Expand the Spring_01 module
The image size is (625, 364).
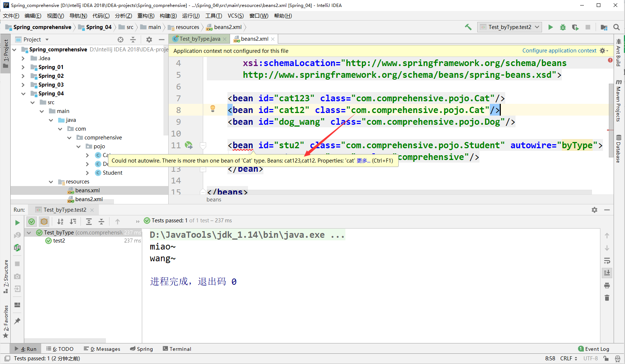[23, 67]
